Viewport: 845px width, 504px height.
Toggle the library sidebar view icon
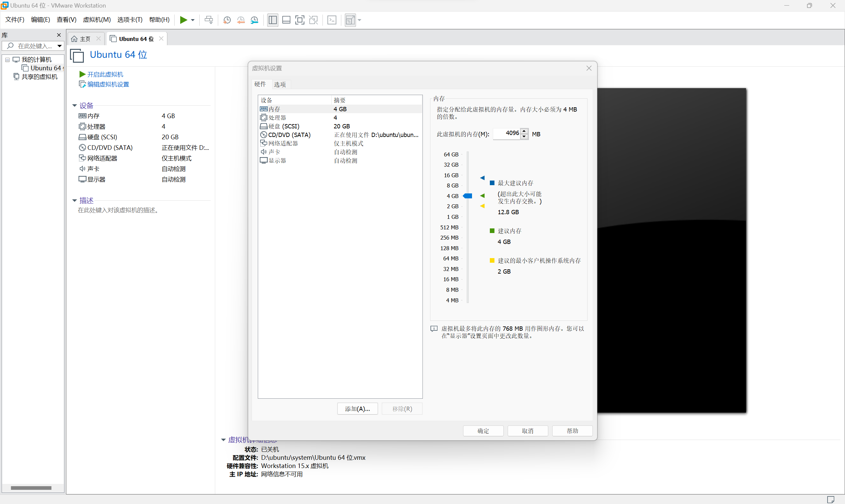click(x=272, y=20)
